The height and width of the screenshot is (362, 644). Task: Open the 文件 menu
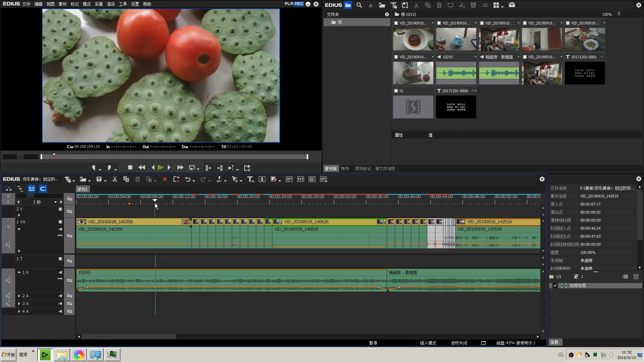point(26,4)
